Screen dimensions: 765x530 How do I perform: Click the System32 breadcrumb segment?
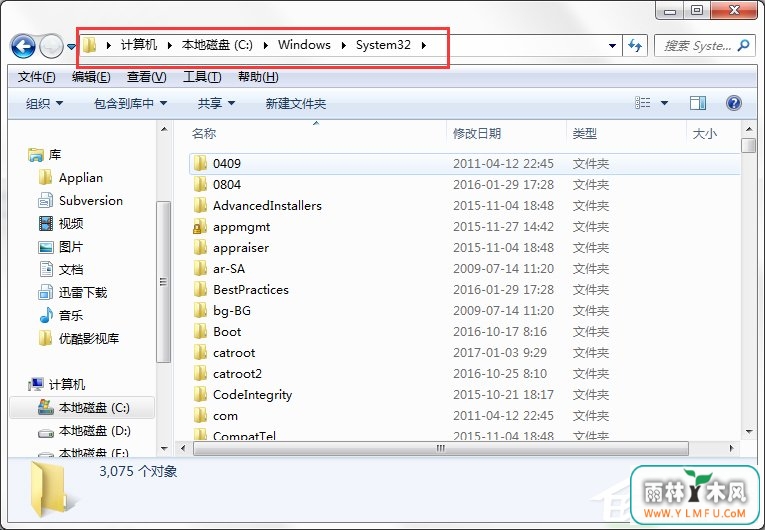click(x=383, y=45)
